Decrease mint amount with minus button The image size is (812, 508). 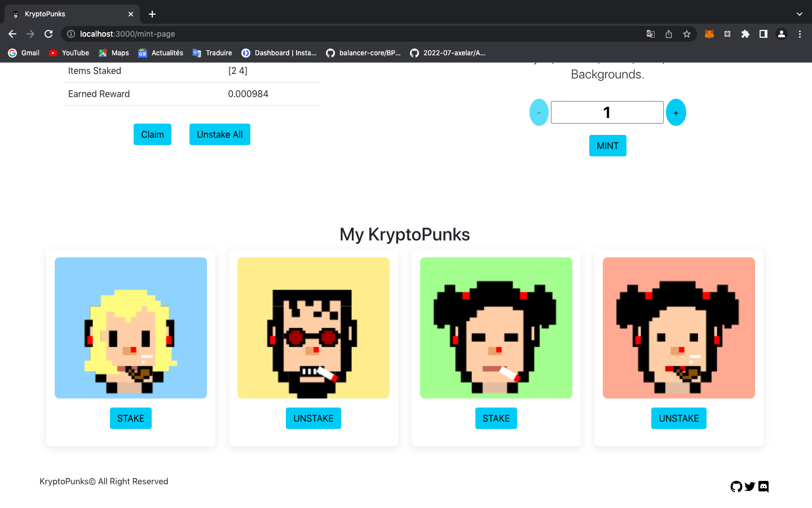pyautogui.click(x=539, y=112)
